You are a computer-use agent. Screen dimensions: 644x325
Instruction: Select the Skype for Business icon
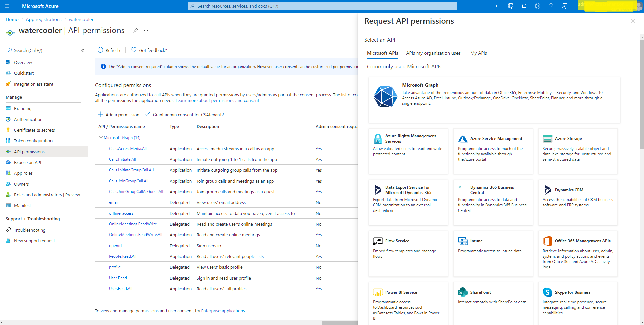coord(548,292)
